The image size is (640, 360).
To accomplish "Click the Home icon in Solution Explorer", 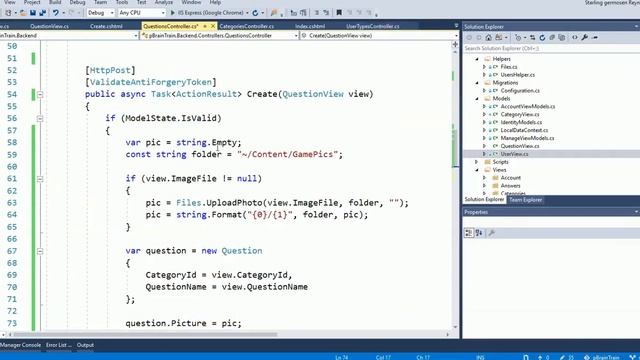I will point(489,38).
